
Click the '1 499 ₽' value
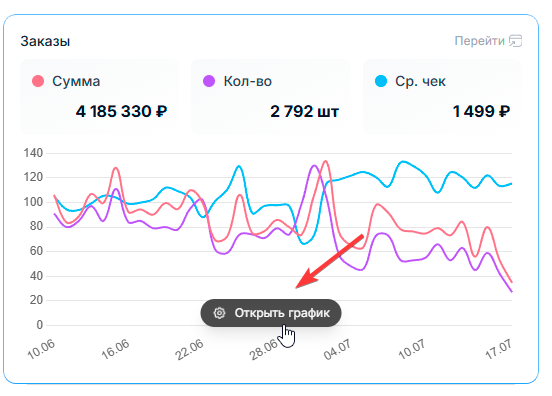pos(481,112)
